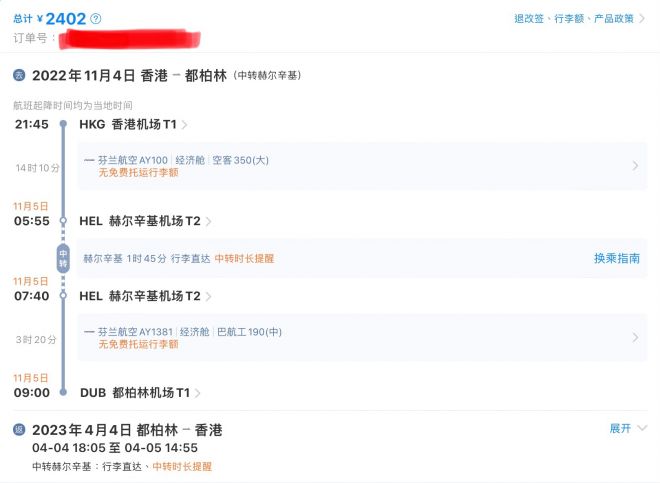Click chevron next to 05:55 赫尔辛基机场T2
The height and width of the screenshot is (483, 660).
click(x=208, y=221)
